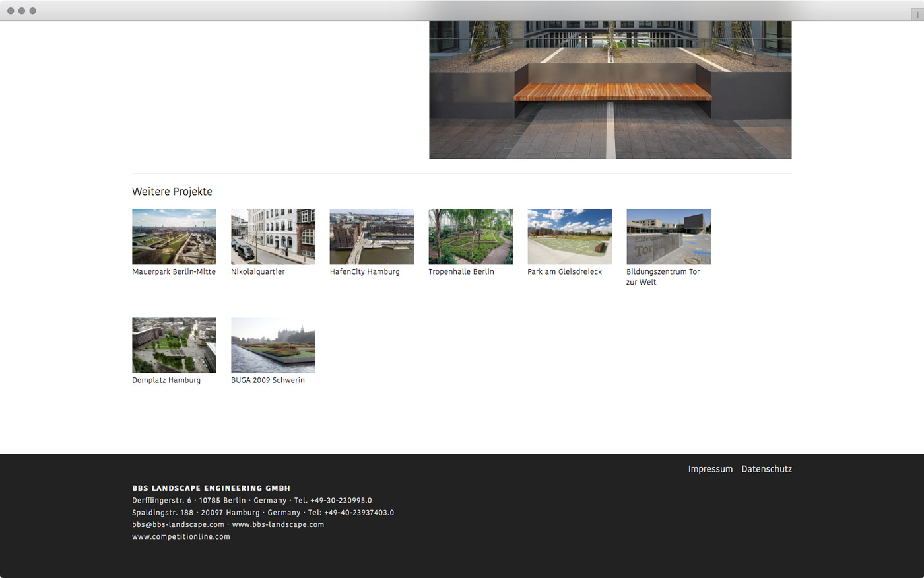Click the Nikolaiquartier caption link
This screenshot has width=924, height=578.
pos(258,271)
